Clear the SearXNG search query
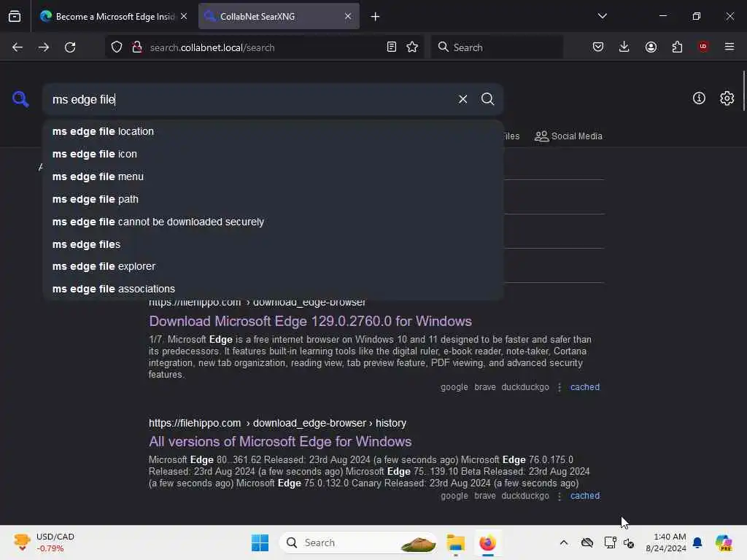The image size is (747, 560). (463, 99)
